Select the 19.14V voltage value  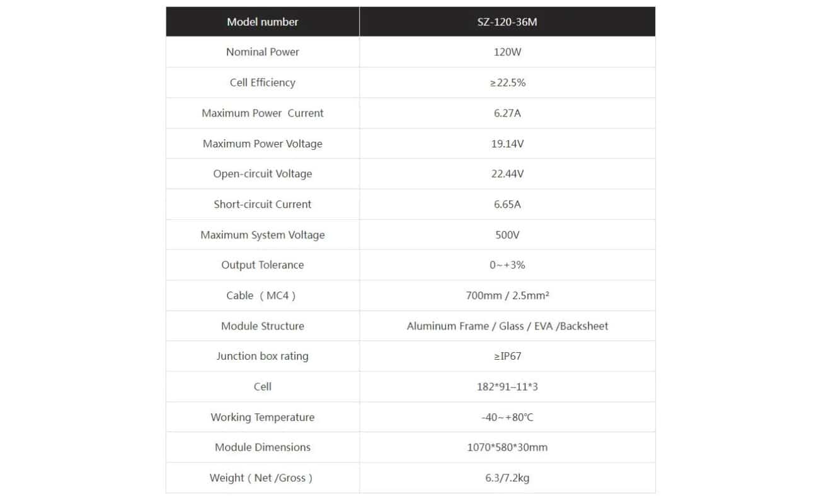(x=507, y=144)
